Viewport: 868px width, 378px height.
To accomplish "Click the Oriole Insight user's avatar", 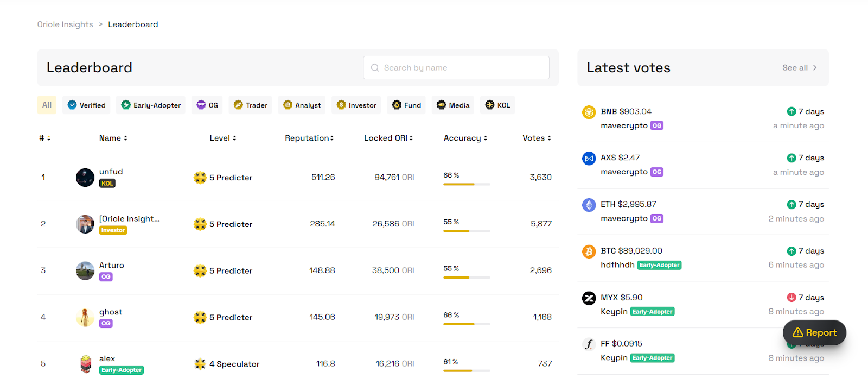I will pos(85,224).
